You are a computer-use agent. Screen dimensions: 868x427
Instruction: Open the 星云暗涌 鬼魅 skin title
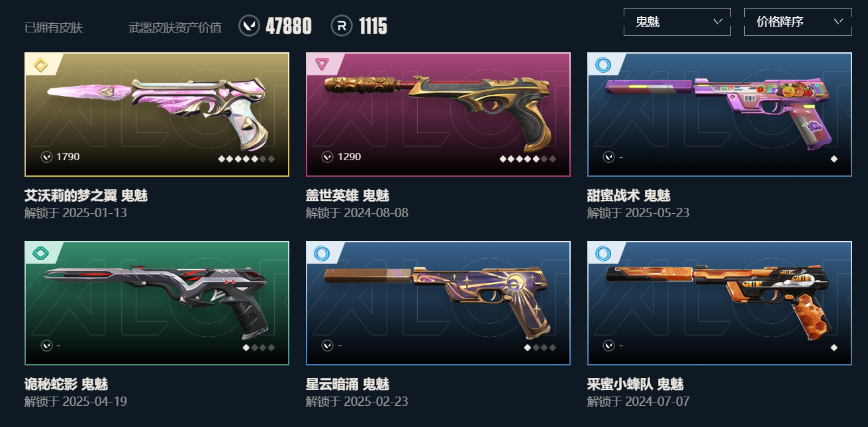point(348,384)
